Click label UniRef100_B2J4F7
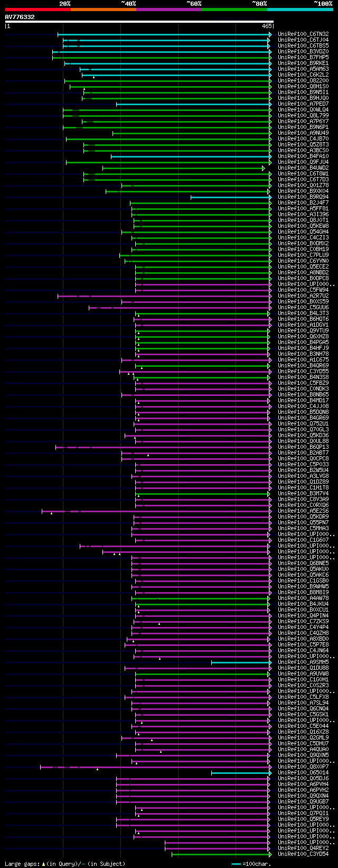This screenshot has width=338, height=868. click(x=303, y=203)
